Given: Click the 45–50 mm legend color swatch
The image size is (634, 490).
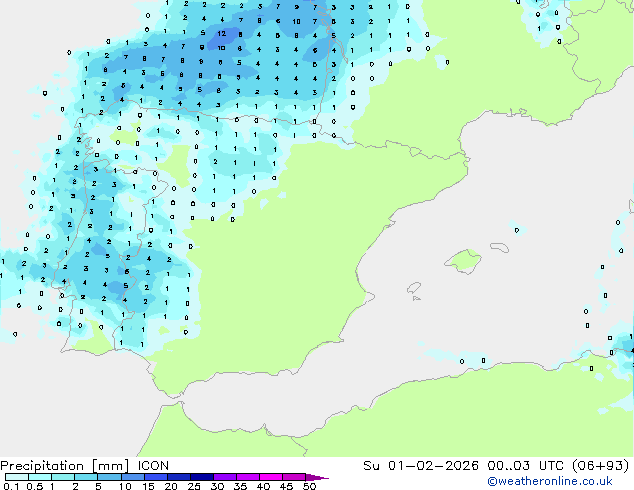Looking at the screenshot, I should pyautogui.click(x=294, y=477).
